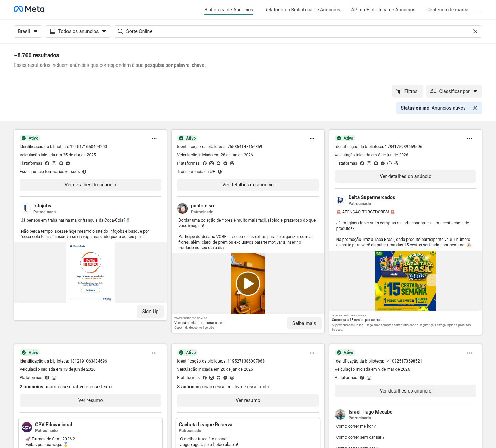496x448 pixels.
Task: Click the Israel Tiago Mecabo advertiser name
Action: coord(370,412)
